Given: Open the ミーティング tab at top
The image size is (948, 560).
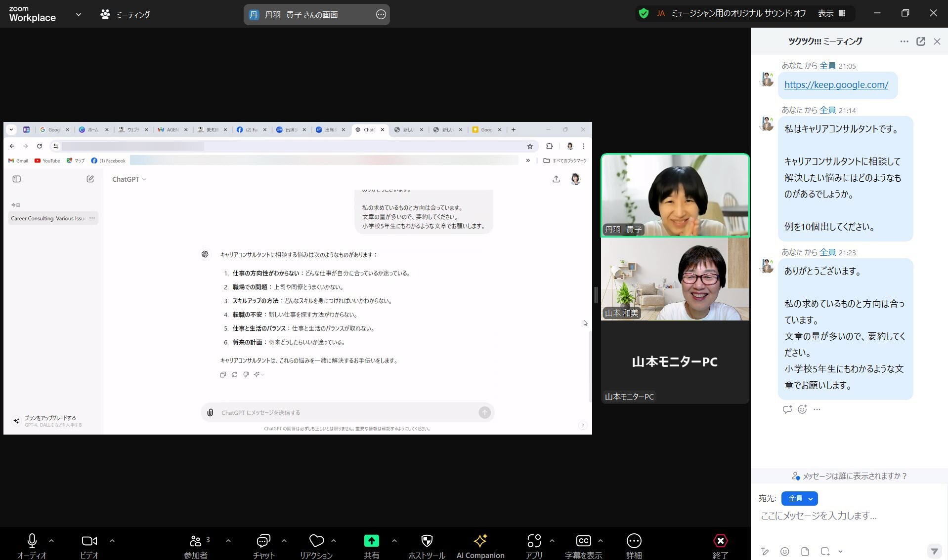Looking at the screenshot, I should click(126, 14).
